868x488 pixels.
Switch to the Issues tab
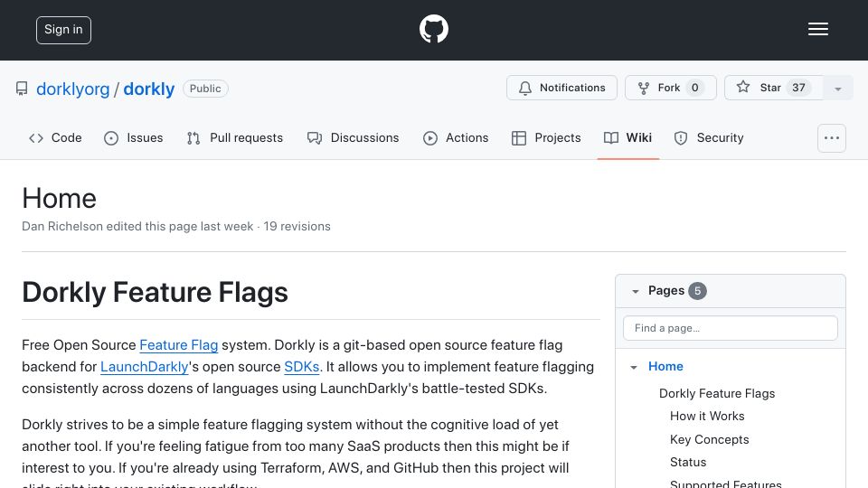[x=134, y=137]
